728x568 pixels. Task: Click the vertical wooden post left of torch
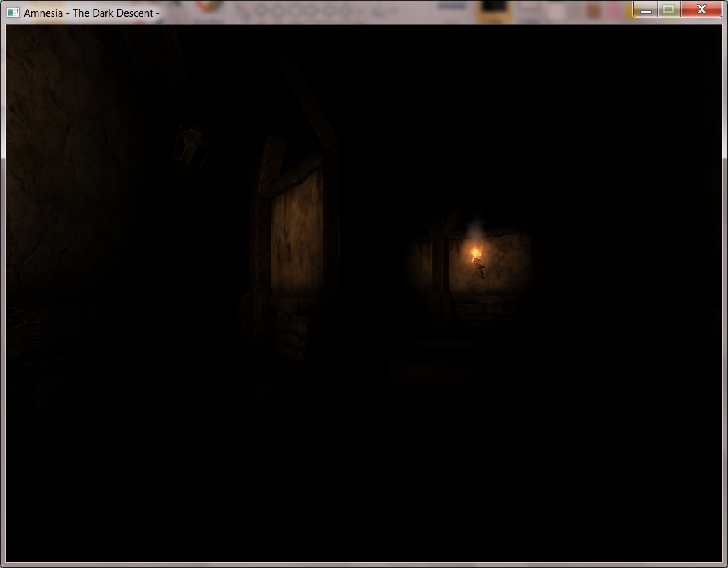click(x=437, y=272)
